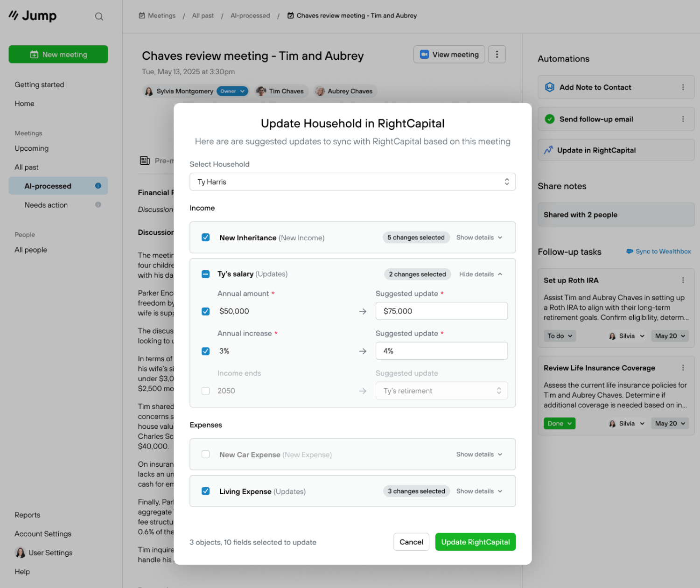Open Send follow-up email options menu
The height and width of the screenshot is (588, 700).
683,119
